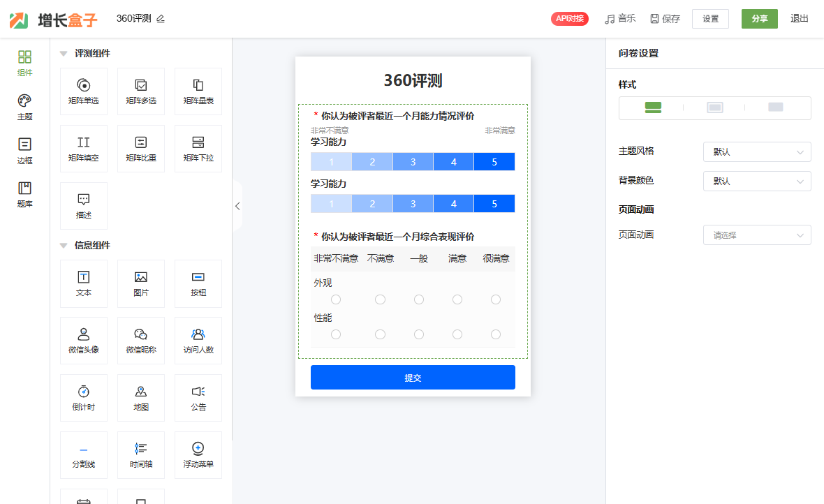
Task: Open the 设置 settings button
Action: [710, 19]
